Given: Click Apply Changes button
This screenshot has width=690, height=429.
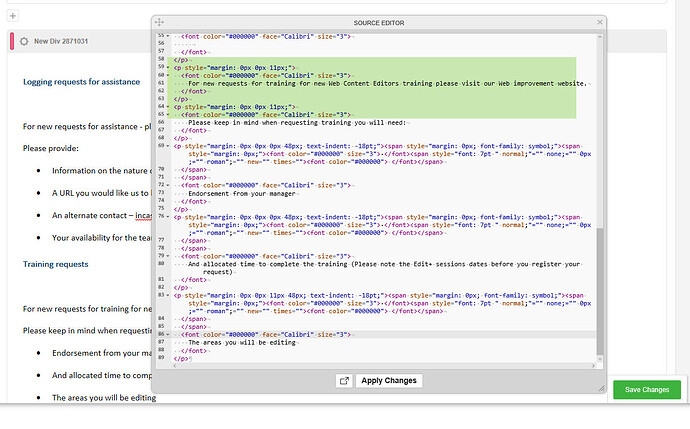Looking at the screenshot, I should coord(389,381).
